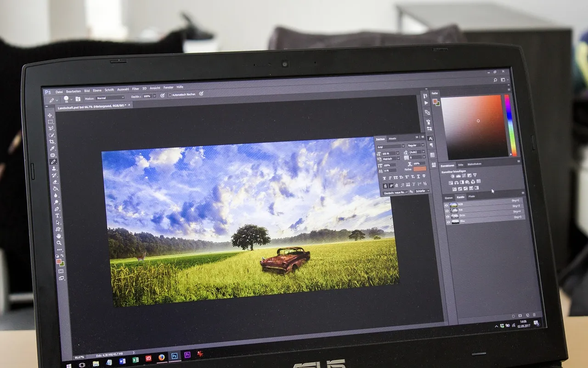
Task: Toggle the Automatisch löschen checkbox
Action: coord(170,95)
